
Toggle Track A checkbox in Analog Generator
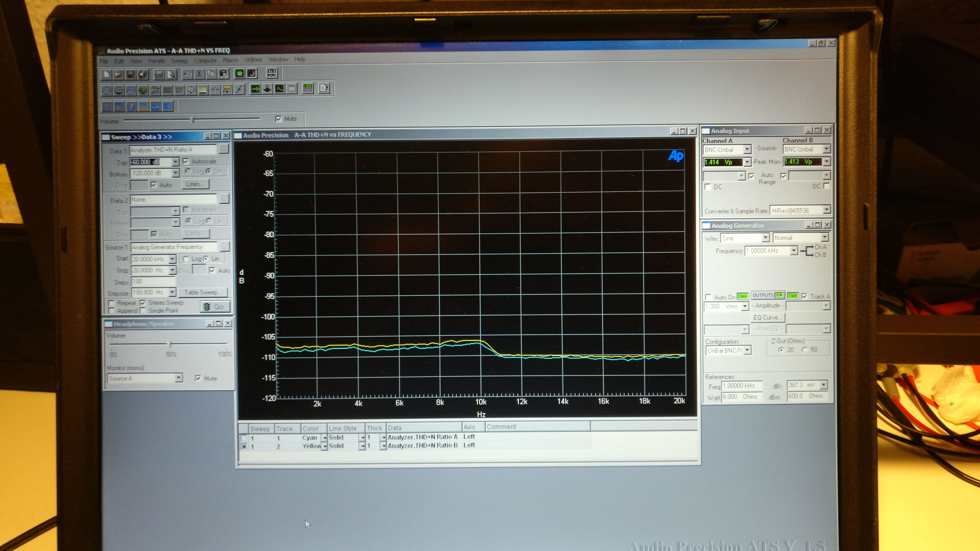coord(804,296)
